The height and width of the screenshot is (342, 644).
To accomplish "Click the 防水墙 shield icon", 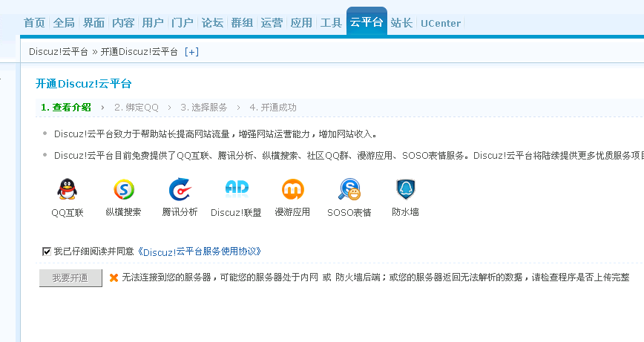I will pos(405,189).
